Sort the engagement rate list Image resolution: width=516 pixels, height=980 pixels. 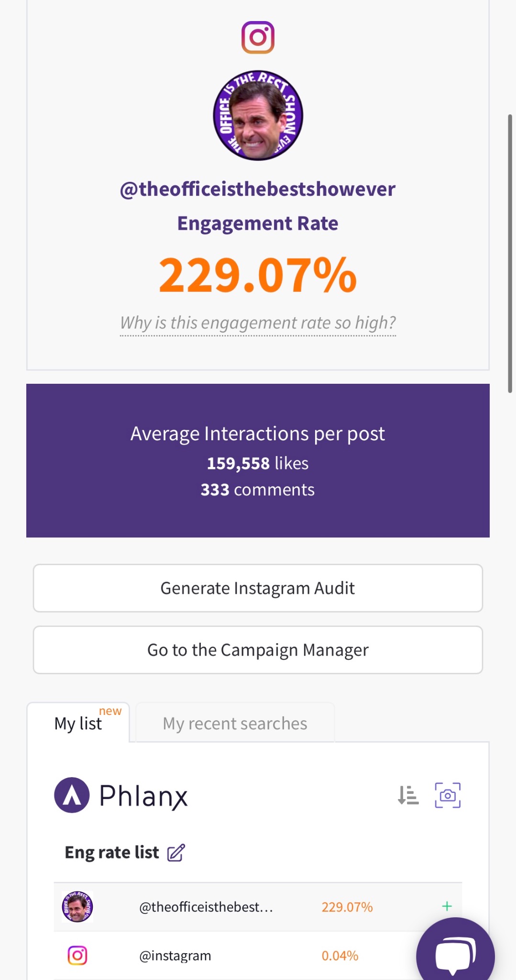(408, 795)
